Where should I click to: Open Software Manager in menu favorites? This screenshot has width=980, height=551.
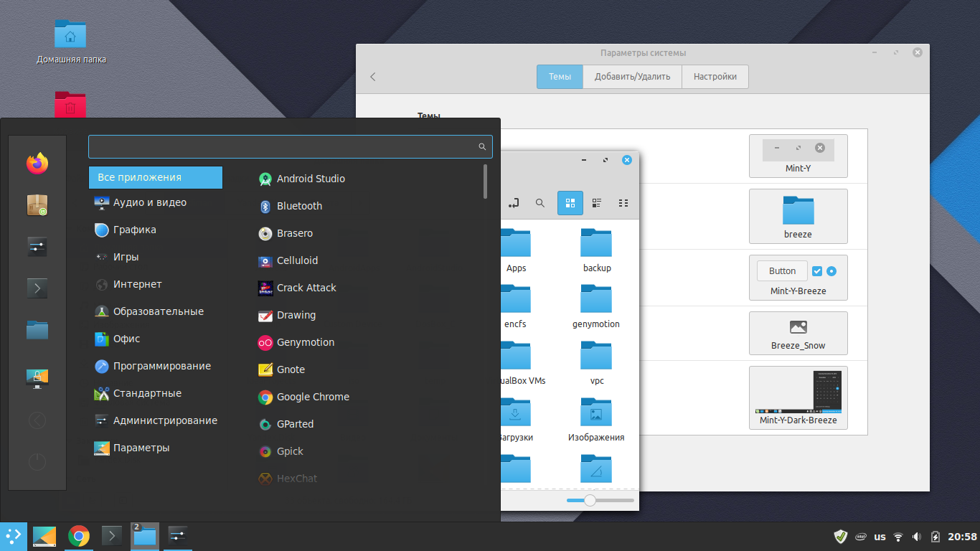pos(37,205)
